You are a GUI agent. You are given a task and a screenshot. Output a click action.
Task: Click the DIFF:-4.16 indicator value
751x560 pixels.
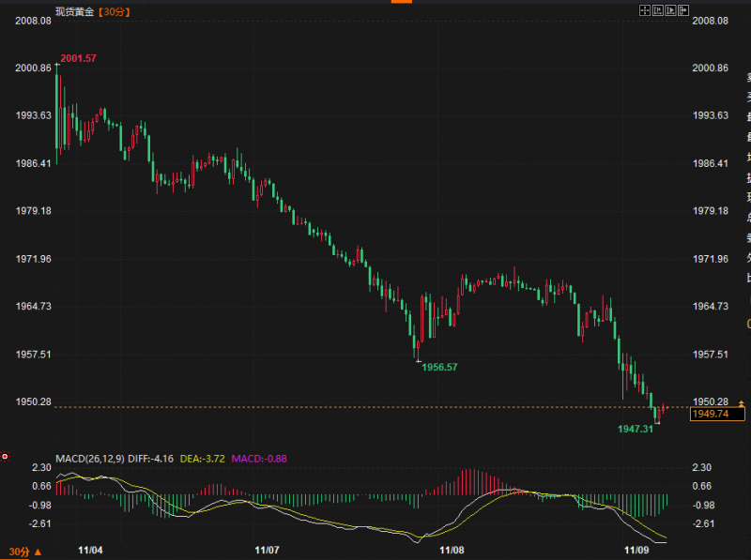click(151, 458)
